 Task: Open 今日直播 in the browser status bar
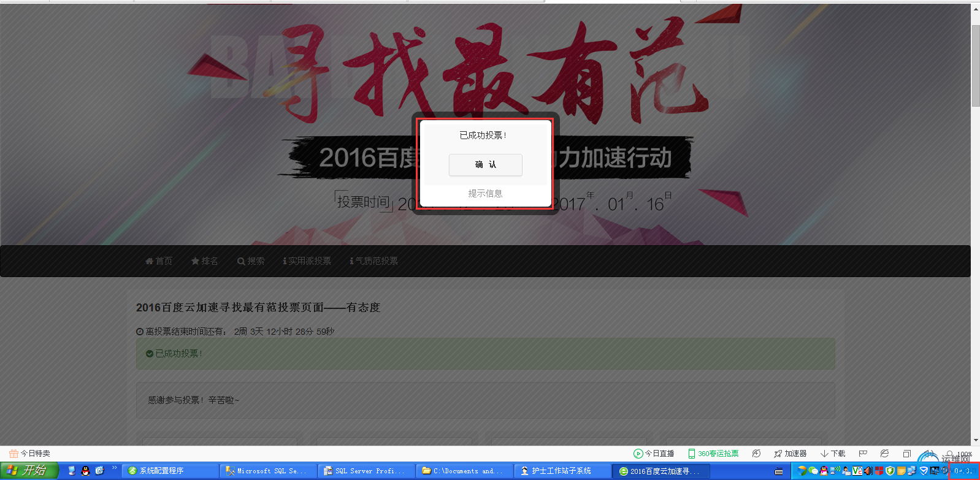tap(654, 454)
